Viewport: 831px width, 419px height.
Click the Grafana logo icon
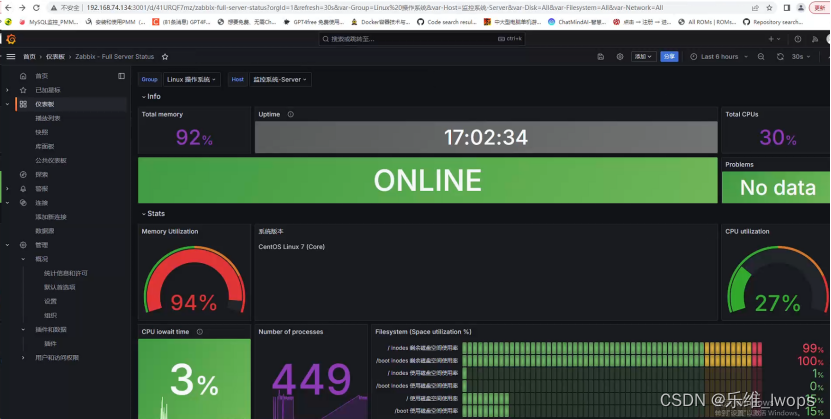11,39
